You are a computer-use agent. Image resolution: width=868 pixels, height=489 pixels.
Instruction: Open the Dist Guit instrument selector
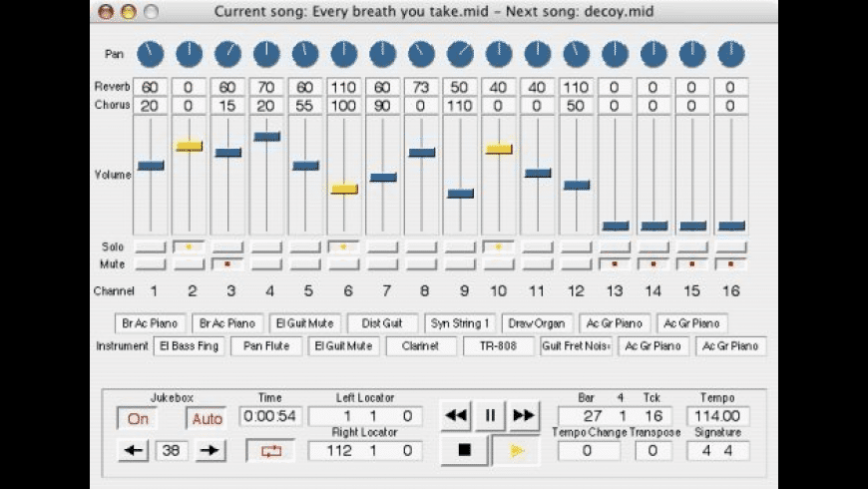383,323
